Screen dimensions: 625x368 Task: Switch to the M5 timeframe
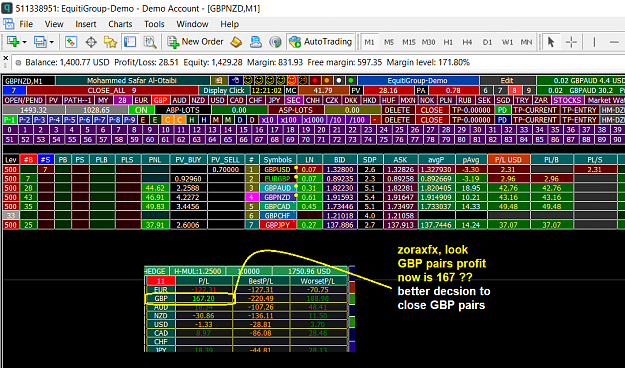coord(389,42)
